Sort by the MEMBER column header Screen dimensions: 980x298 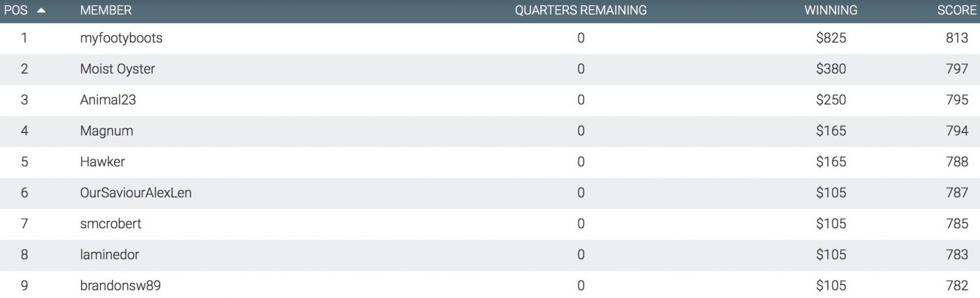tap(105, 10)
